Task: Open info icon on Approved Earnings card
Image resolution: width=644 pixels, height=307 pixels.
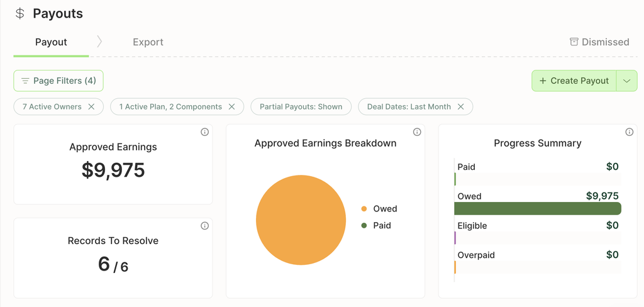Action: pyautogui.click(x=204, y=132)
